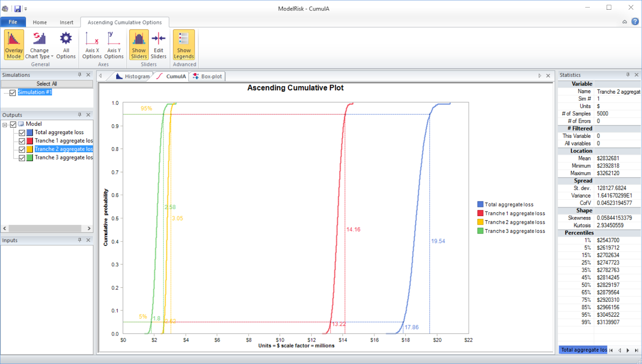Open the Insert ribbon tab
Viewport: 642px width, 364px height.
coord(67,22)
